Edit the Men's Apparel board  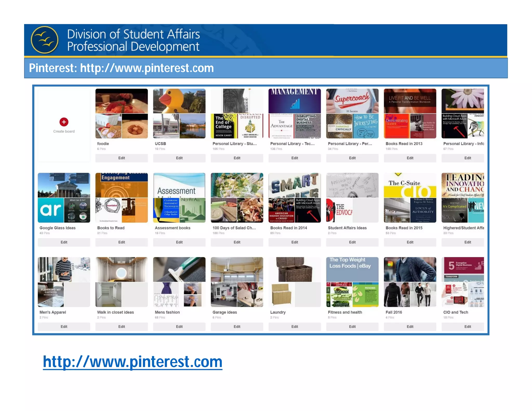[64, 327]
